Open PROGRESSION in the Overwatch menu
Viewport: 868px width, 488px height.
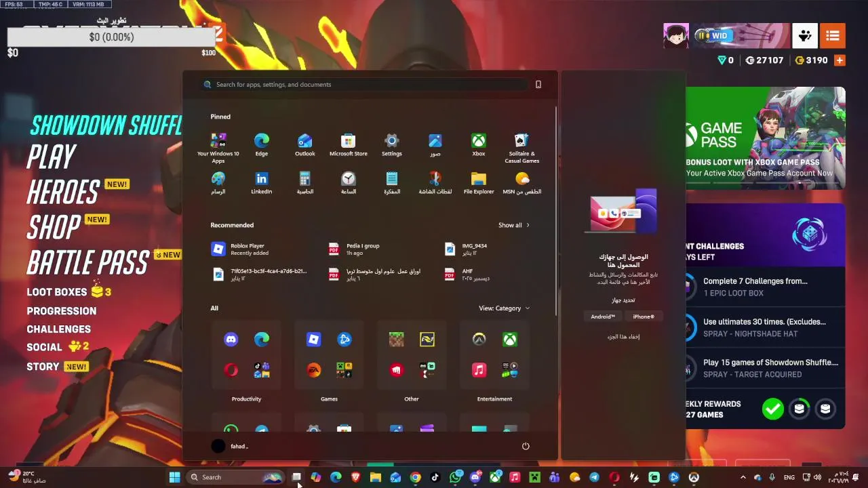[62, 311]
